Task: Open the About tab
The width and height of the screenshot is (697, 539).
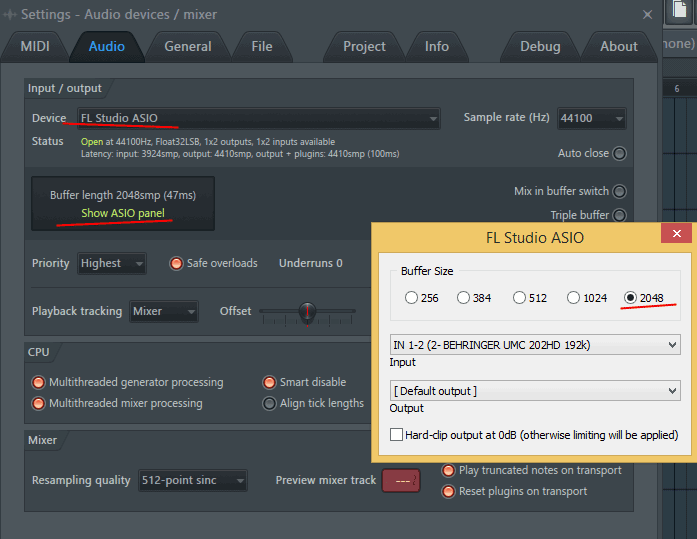Action: point(619,47)
